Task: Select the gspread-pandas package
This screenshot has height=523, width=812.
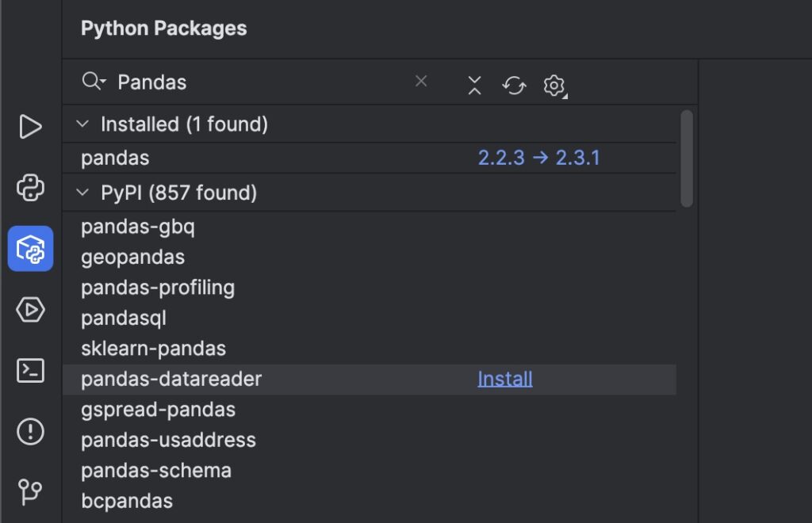Action: 370,410
